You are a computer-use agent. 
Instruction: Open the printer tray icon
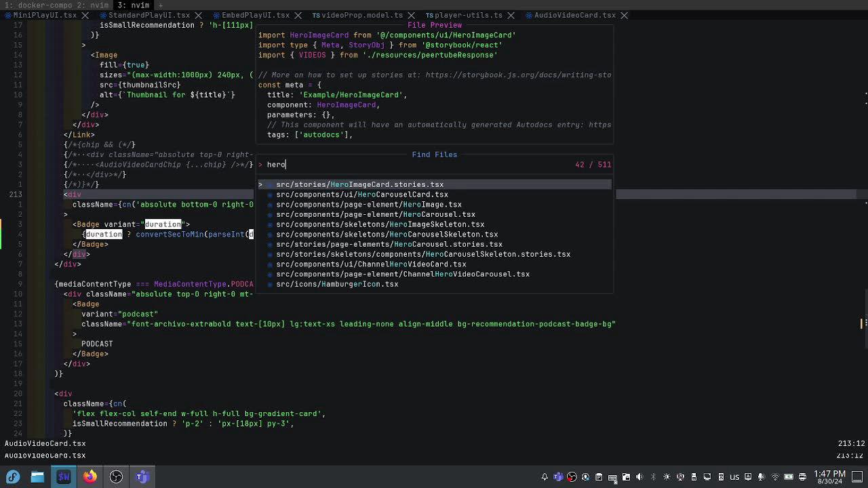[x=802, y=477]
